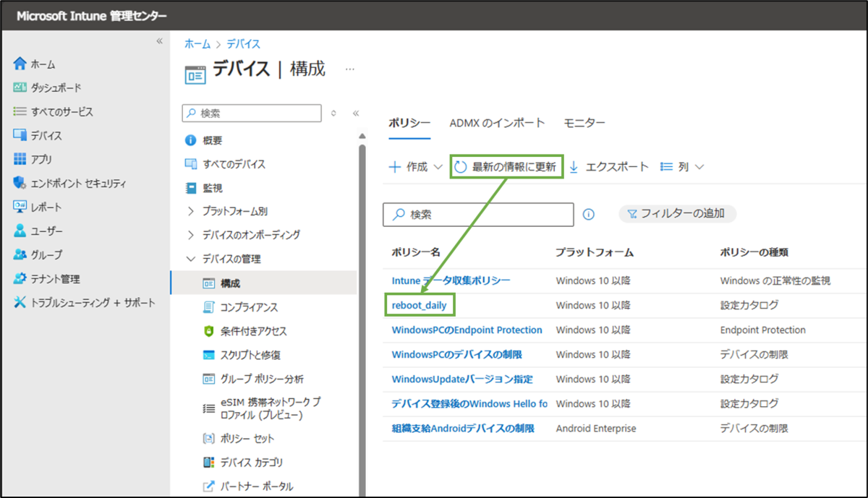Sort by ポリシーの種類 column header
Viewport: 868px width, 498px height.
[x=754, y=253]
